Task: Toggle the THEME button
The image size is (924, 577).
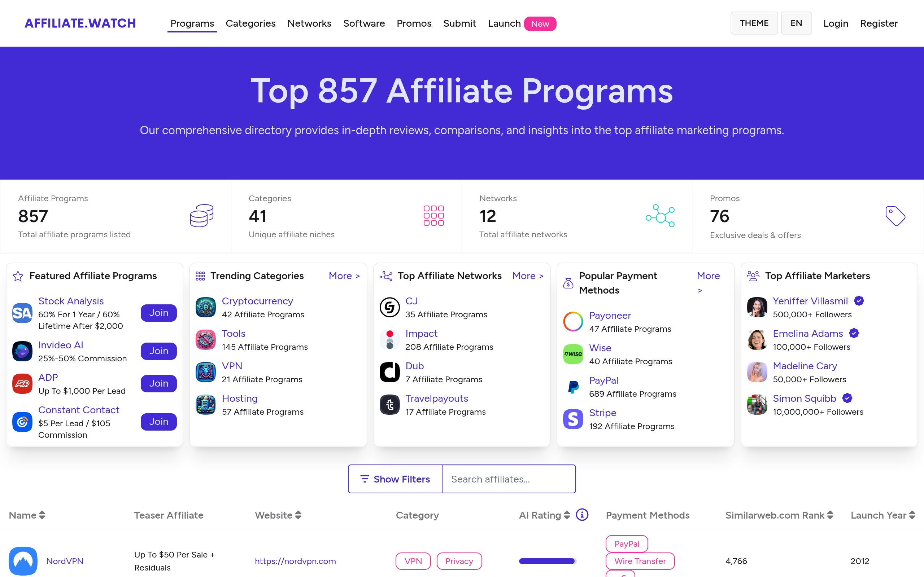Action: (754, 23)
